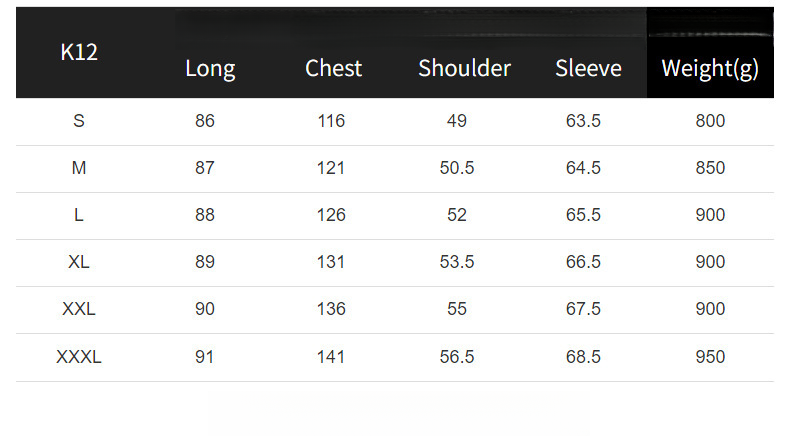Select sleeve value 68.5 in XXXL row
Screen dimensions: 790x438
click(x=583, y=357)
